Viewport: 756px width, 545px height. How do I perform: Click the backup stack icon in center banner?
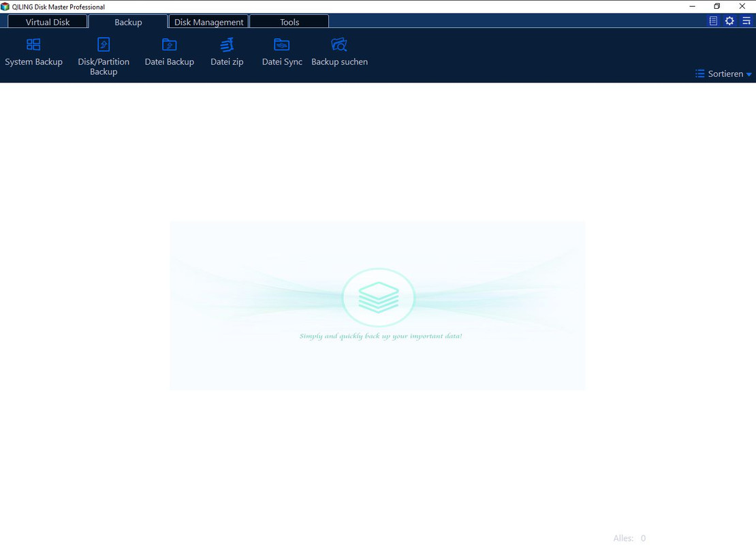[379, 297]
